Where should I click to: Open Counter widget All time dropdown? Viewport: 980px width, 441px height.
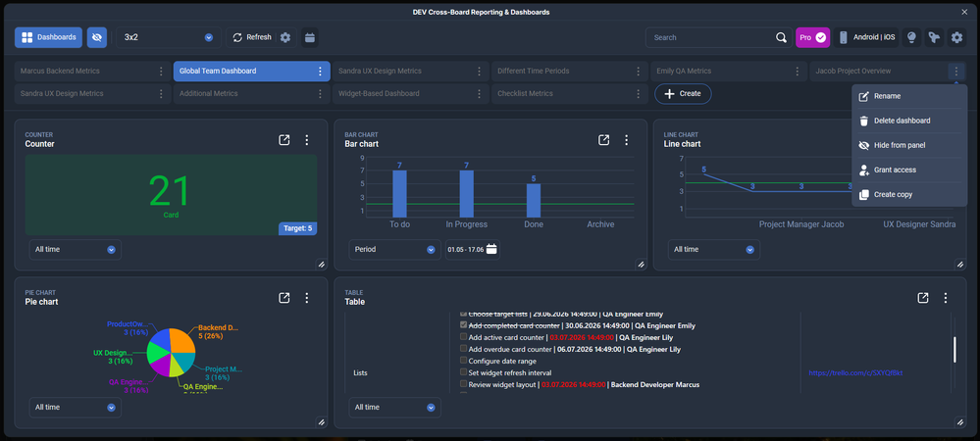coord(75,249)
